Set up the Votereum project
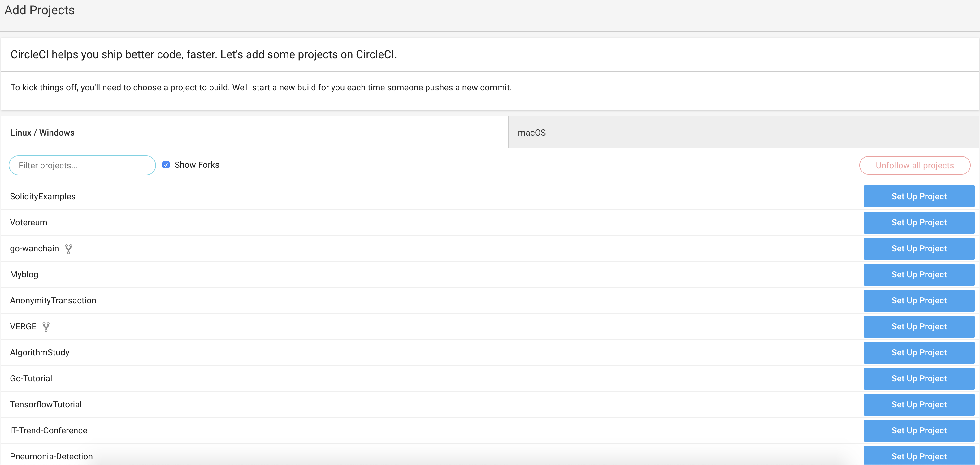 [919, 223]
